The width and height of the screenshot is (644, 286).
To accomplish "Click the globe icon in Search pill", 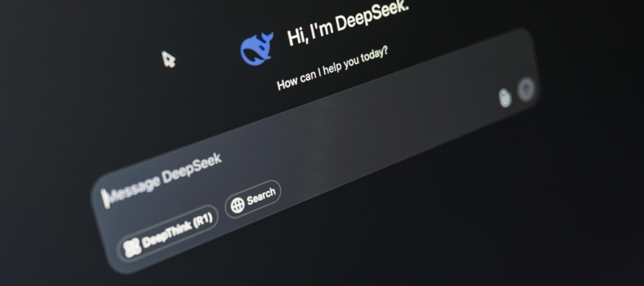I will point(237,204).
